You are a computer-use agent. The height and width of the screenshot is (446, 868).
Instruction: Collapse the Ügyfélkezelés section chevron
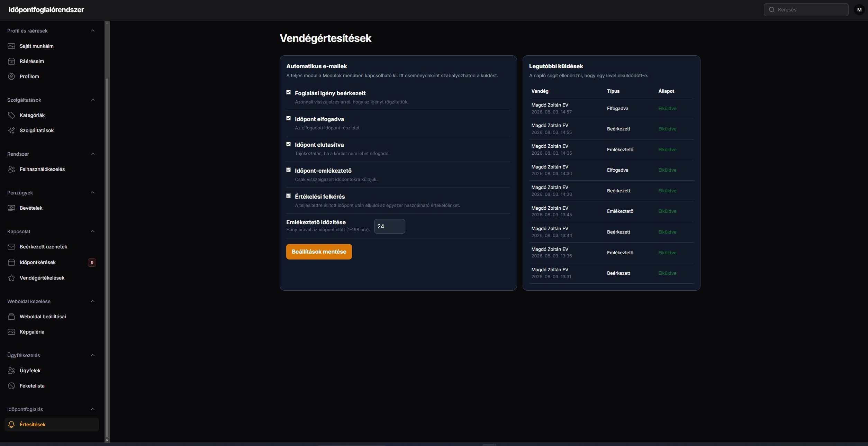tap(92, 355)
